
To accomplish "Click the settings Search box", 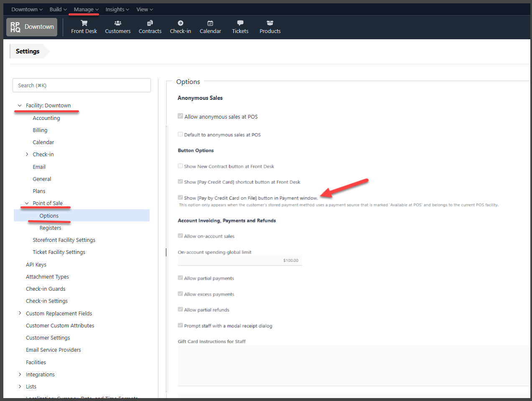I will pyautogui.click(x=81, y=85).
